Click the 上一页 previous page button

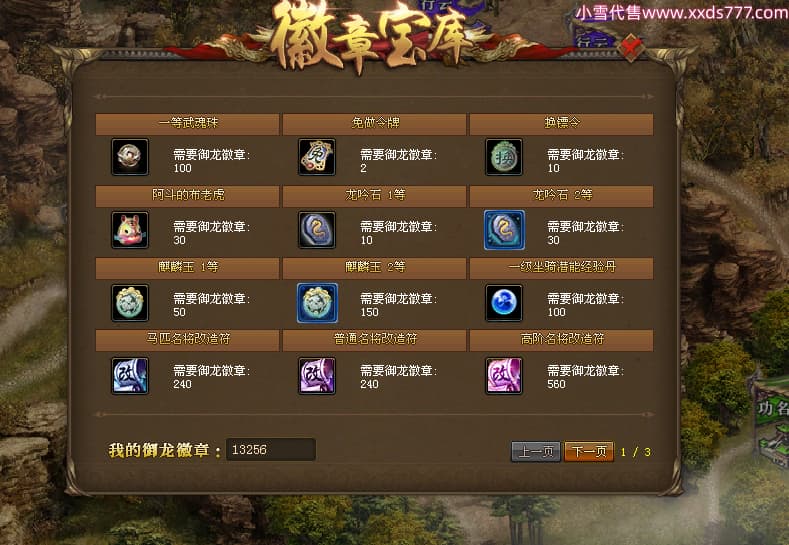536,451
